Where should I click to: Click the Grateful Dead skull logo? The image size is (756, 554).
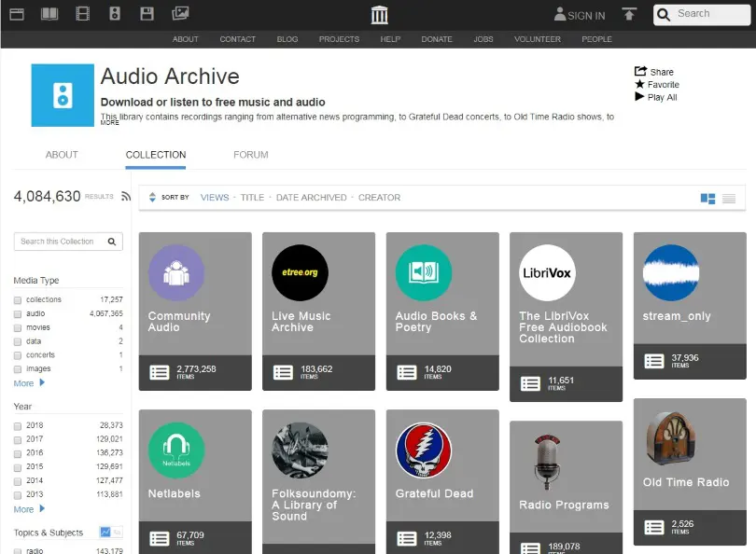point(424,450)
